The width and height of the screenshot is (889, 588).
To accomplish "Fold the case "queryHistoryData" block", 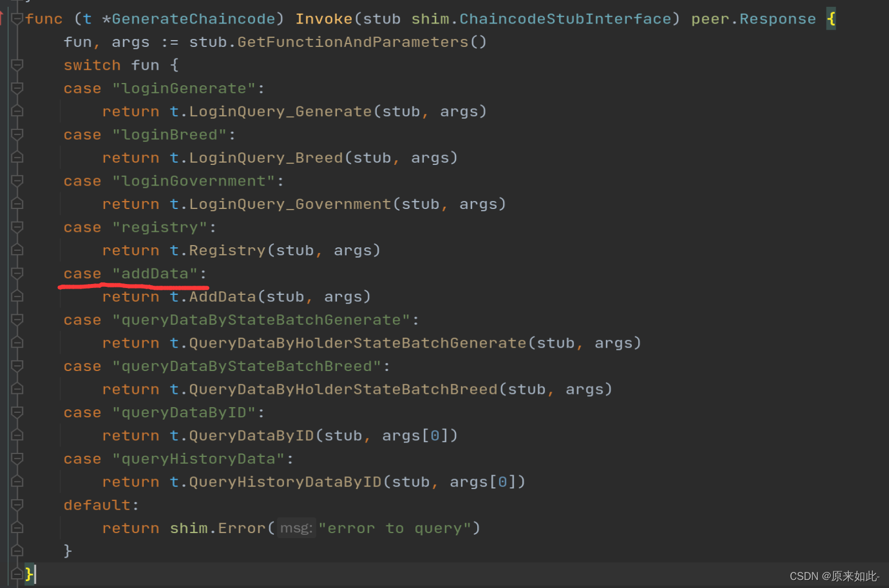I will pos(17,459).
